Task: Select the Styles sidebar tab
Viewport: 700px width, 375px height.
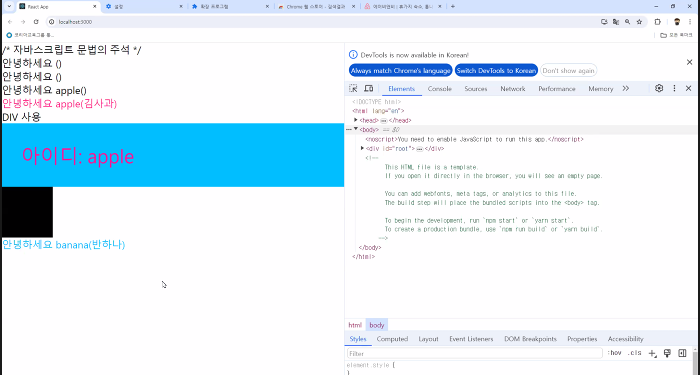Action: point(358,339)
